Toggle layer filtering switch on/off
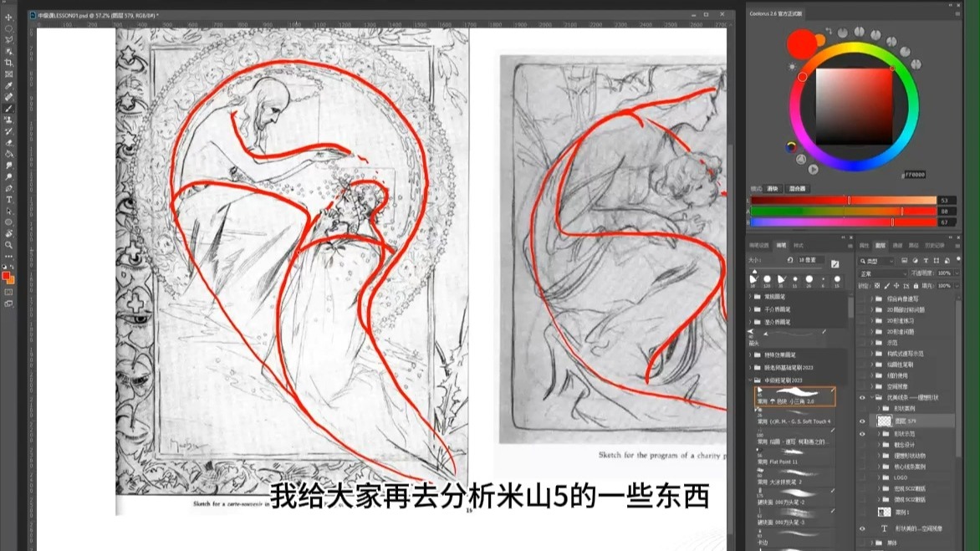The image size is (980, 551). pos(958,260)
